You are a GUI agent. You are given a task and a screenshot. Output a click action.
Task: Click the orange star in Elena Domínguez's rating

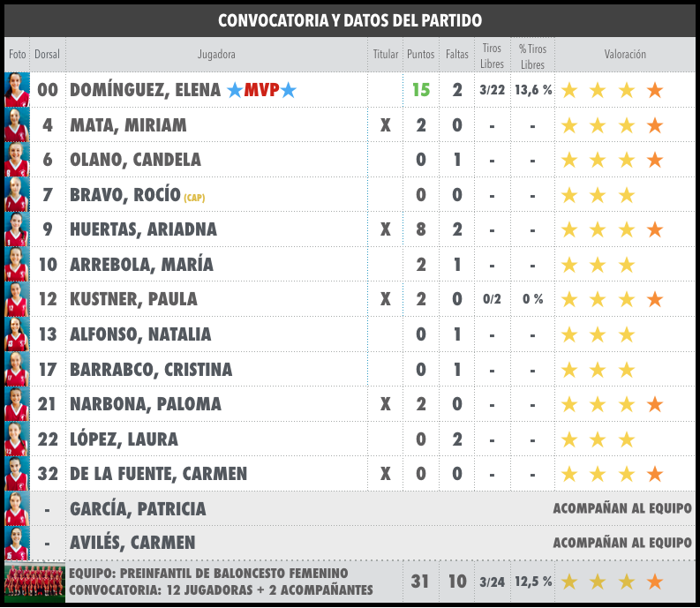(655, 90)
